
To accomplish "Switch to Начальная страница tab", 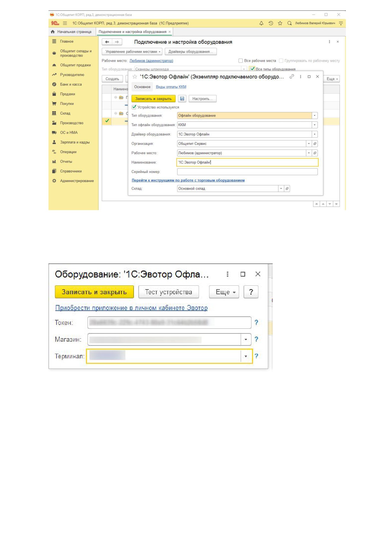I will tap(72, 32).
